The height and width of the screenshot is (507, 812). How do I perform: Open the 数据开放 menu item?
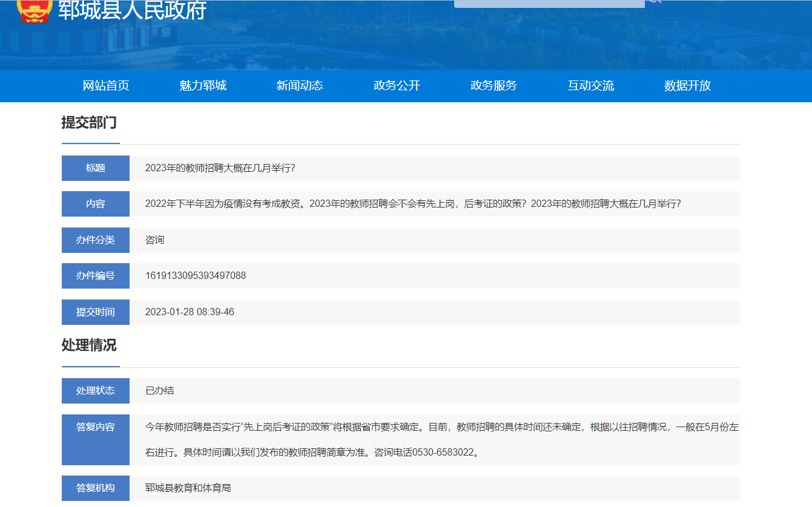click(x=687, y=86)
